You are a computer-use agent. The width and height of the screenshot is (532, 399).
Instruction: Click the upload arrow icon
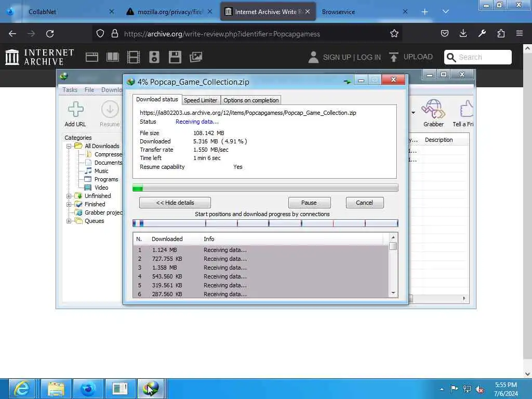coord(394,57)
